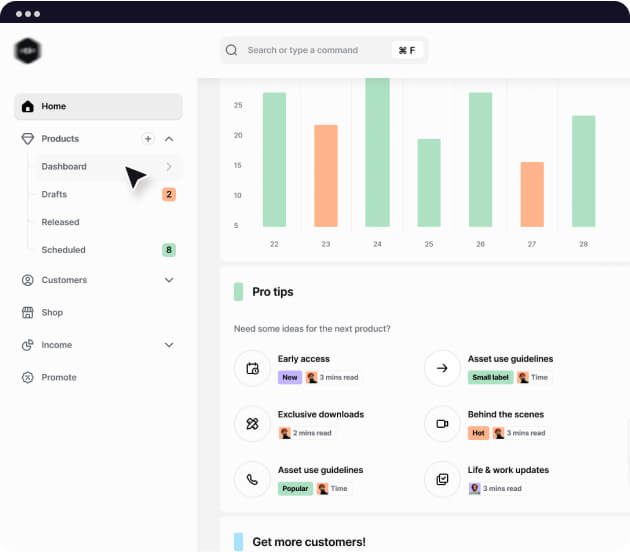Viewport: 630px width, 552px height.
Task: Click the phone icon in Pro tips
Action: pyautogui.click(x=252, y=479)
